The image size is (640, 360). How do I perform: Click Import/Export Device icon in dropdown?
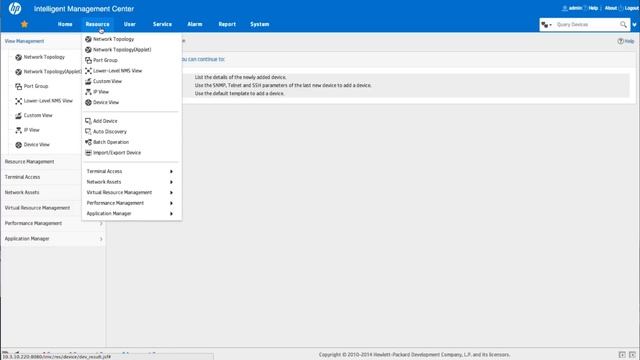tap(88, 153)
